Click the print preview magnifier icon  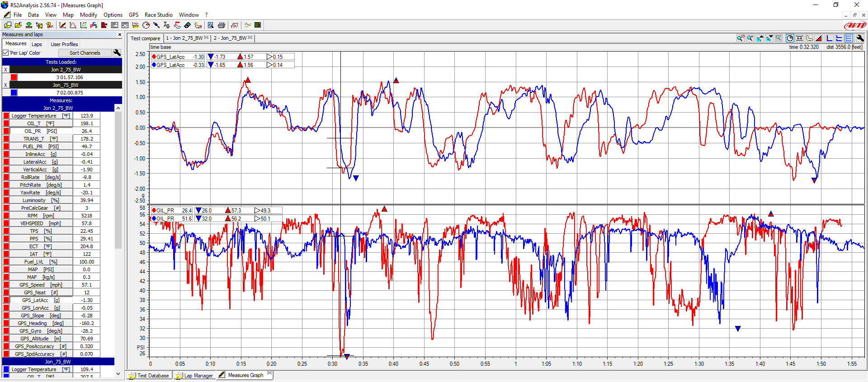point(211,25)
